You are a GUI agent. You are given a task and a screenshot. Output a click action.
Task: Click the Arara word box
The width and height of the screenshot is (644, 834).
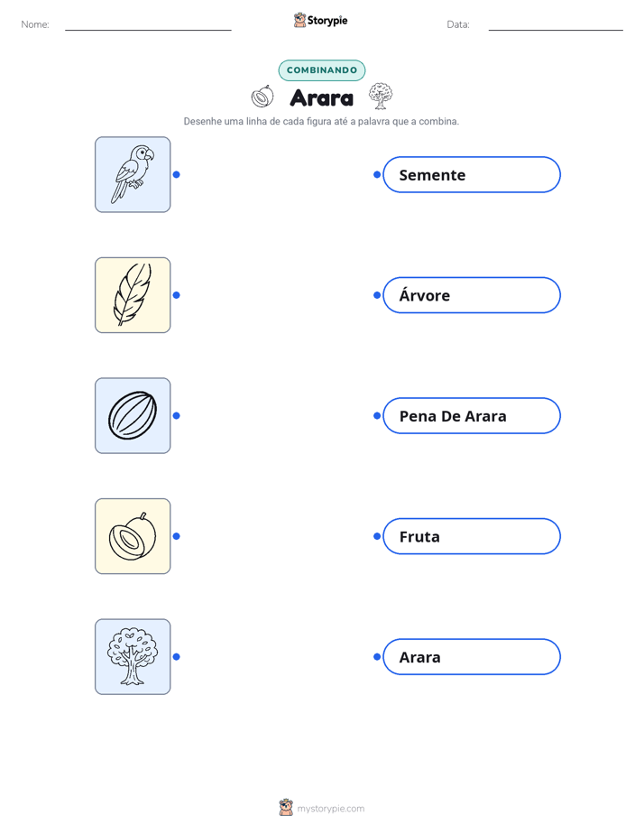pos(472,656)
